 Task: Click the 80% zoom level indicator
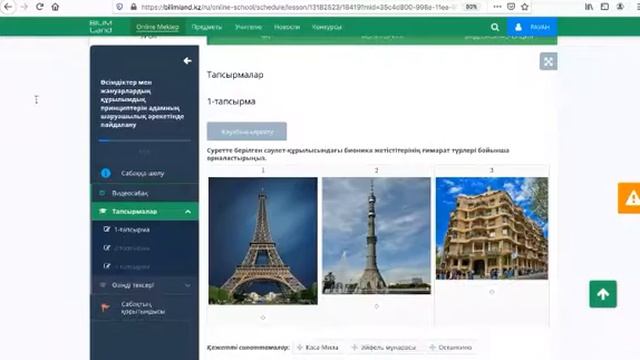(471, 7)
